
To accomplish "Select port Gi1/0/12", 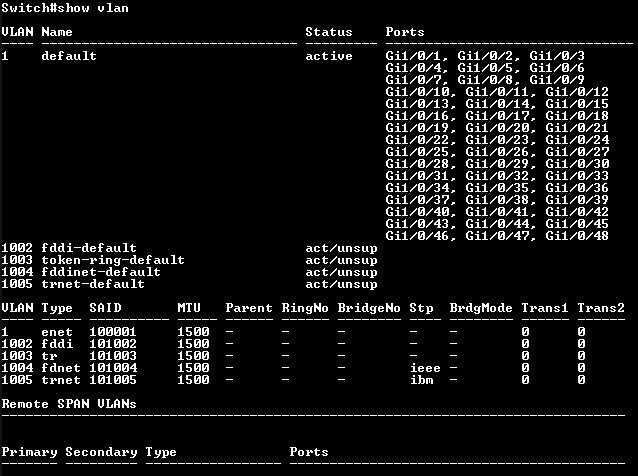I will [x=577, y=92].
